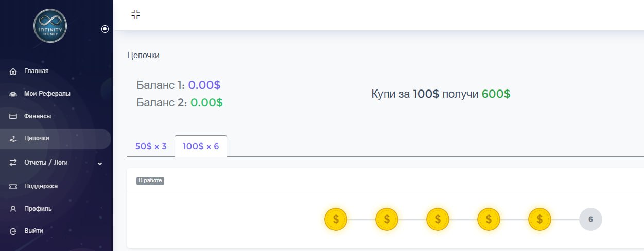The width and height of the screenshot is (644, 251).
Task: Click the gray step 6 circle
Action: point(590,219)
